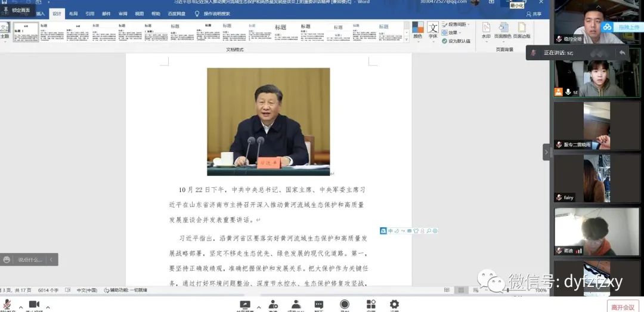
Task: Click the invite participants icon
Action: tap(273, 305)
